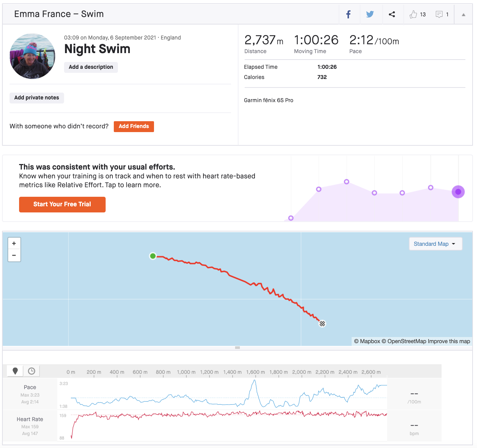This screenshot has height=448, width=477.
Task: Open the Standard Map dropdown
Action: [x=435, y=244]
